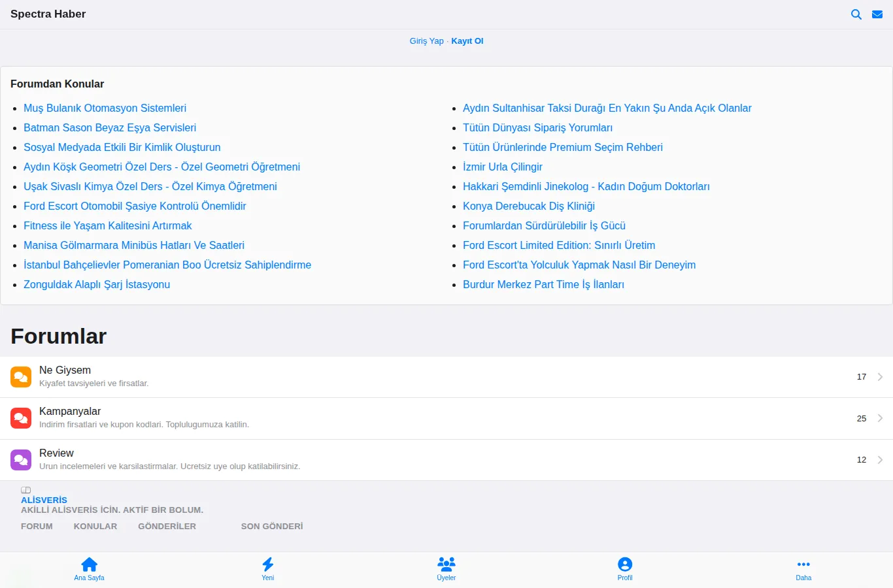Open the search magnifier icon
The height and width of the screenshot is (588, 893).
[x=856, y=14]
